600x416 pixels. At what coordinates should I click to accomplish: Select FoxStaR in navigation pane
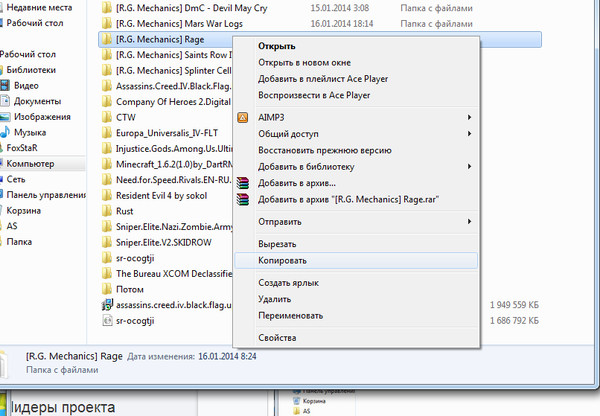(x=22, y=148)
